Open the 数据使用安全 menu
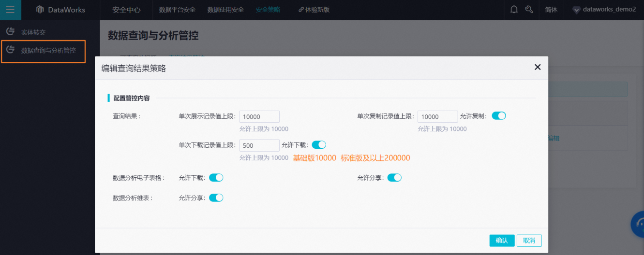This screenshot has width=644, height=255. [225, 10]
